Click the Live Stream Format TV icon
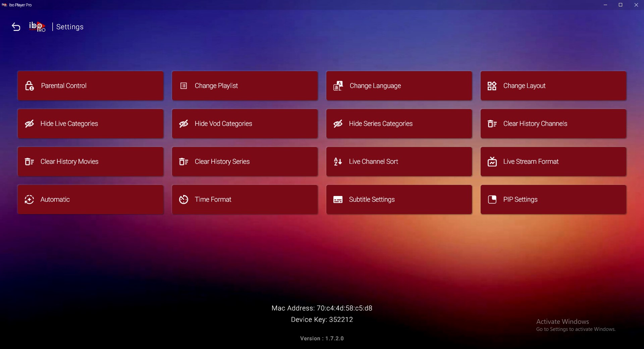This screenshot has height=349, width=644. 492,161
